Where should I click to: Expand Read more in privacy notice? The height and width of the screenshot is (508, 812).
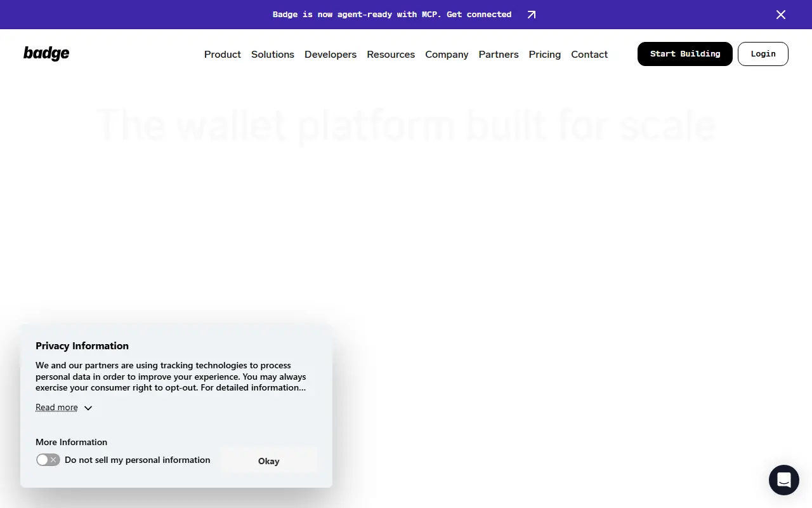[x=64, y=408]
